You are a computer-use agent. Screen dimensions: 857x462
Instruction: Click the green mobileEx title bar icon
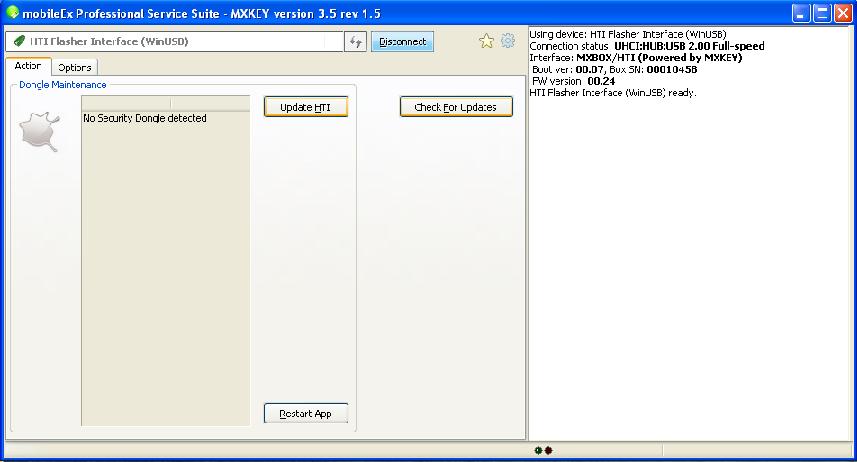12,13
